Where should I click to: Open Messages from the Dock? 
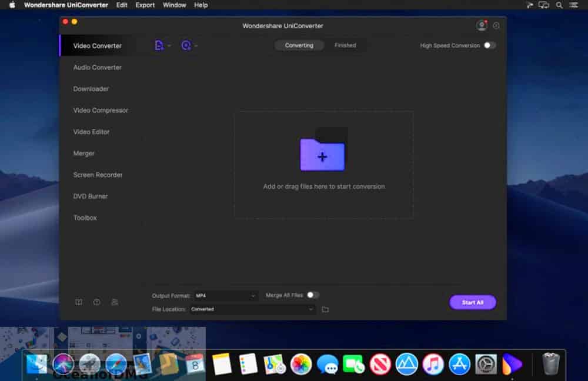328,364
